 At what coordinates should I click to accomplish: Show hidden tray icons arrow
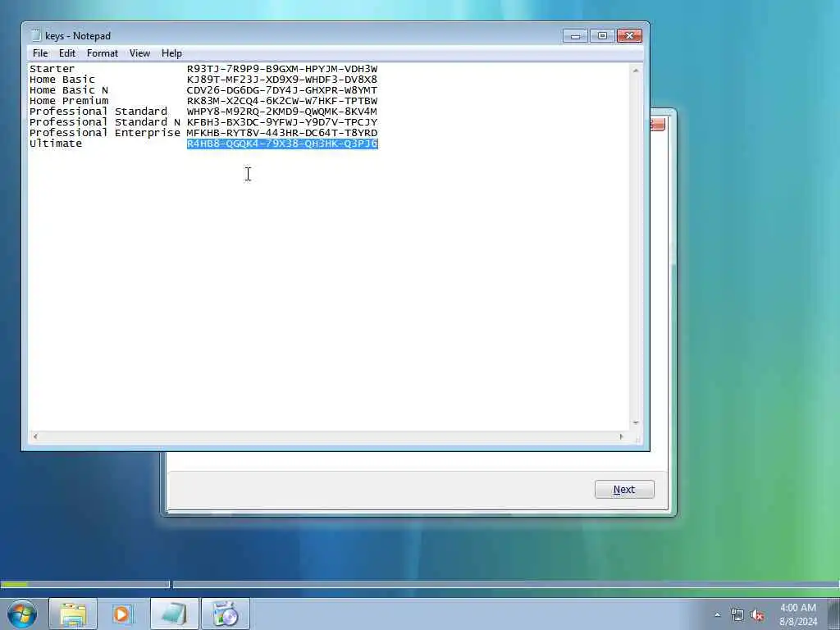pos(717,615)
